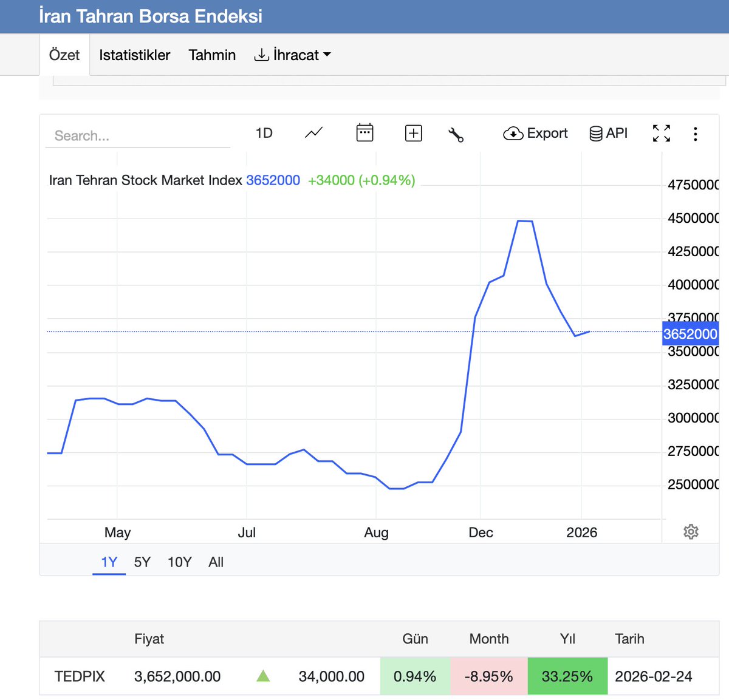Click the İran Tahran Borsa Endeksi title
This screenshot has width=729, height=700.
click(151, 16)
